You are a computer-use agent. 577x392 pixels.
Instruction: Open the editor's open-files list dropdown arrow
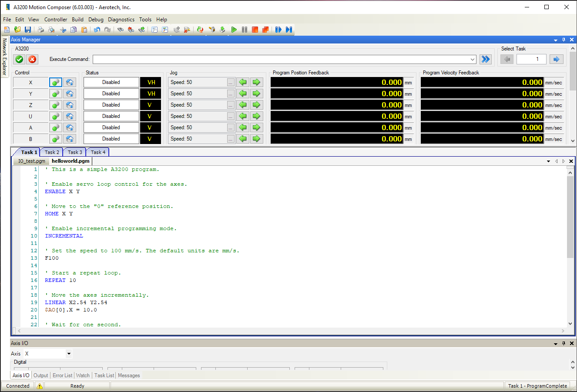click(x=548, y=161)
